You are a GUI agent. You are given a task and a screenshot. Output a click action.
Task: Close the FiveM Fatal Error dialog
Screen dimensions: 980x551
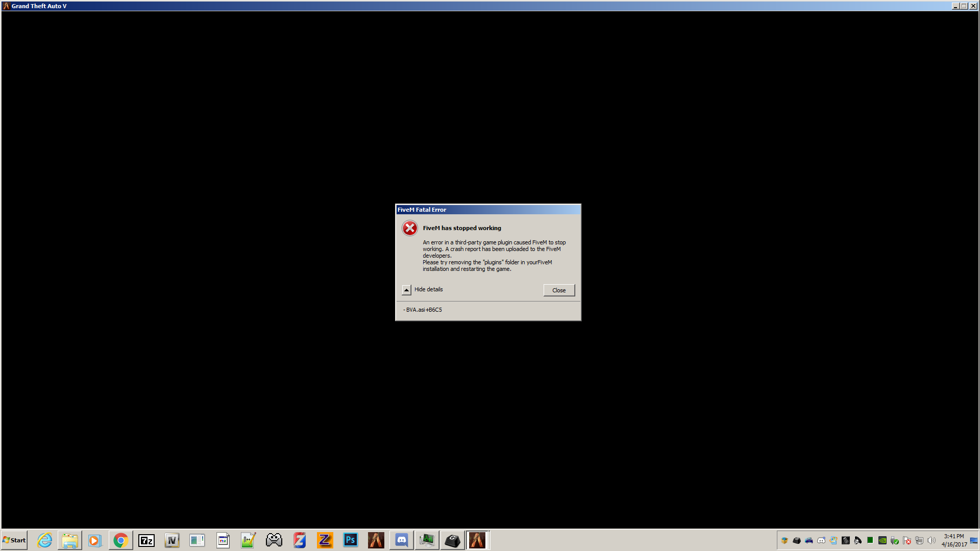559,290
